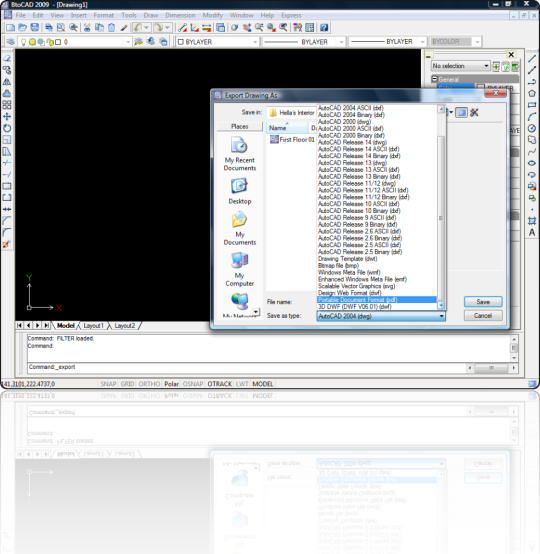Open the File menu
540x554 pixels.
[x=20, y=16]
